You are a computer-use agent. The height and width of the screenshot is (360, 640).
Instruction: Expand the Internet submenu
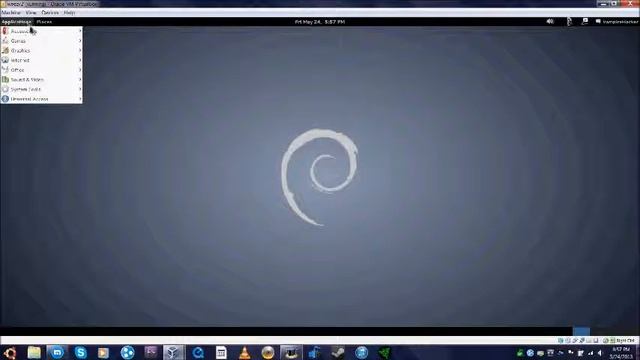pyautogui.click(x=41, y=60)
